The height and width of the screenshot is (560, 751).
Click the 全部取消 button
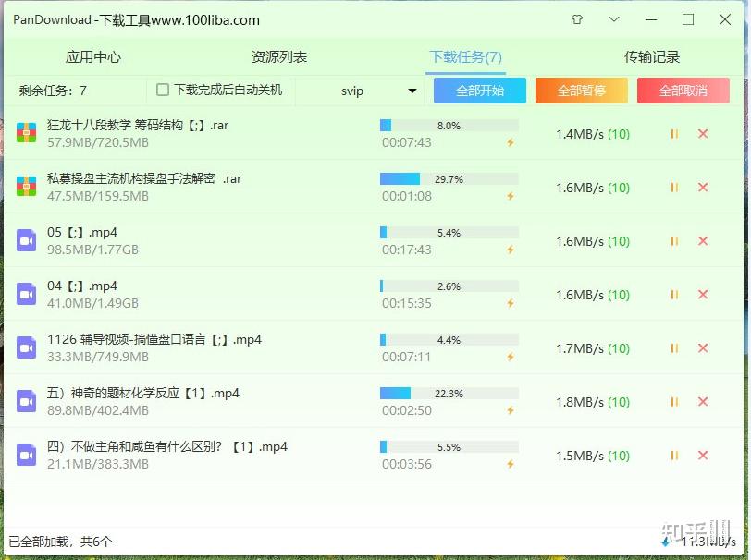pos(683,90)
